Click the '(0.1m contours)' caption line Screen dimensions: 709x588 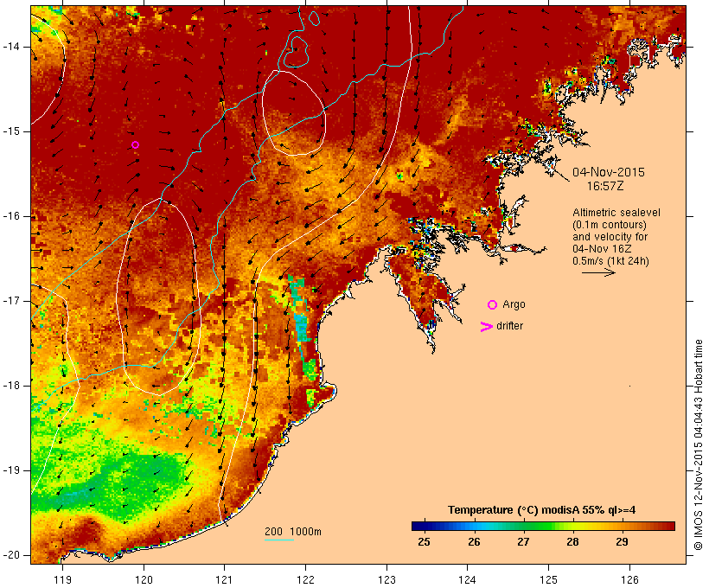click(610, 225)
